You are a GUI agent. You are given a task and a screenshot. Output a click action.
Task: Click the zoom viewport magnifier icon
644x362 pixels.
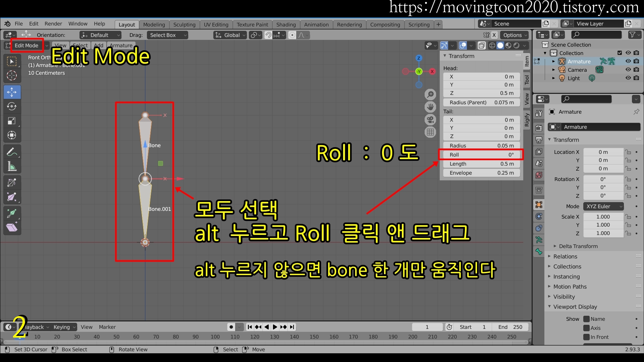(x=430, y=95)
